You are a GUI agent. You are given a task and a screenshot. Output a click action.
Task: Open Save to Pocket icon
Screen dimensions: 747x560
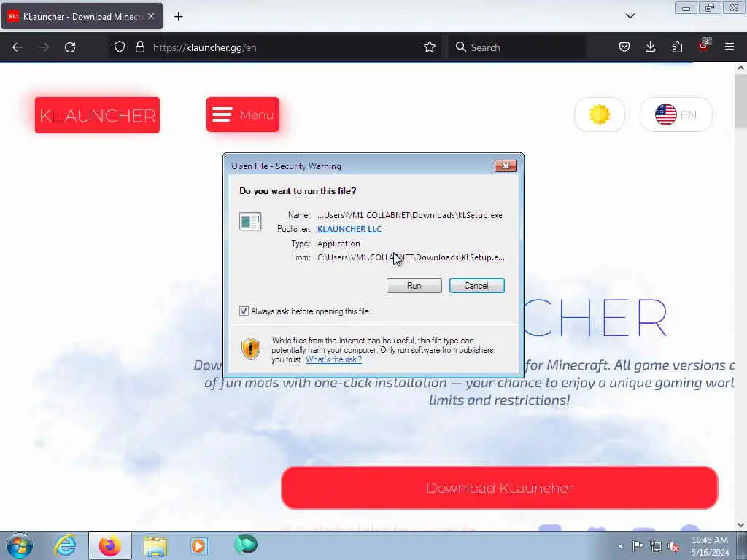624,47
